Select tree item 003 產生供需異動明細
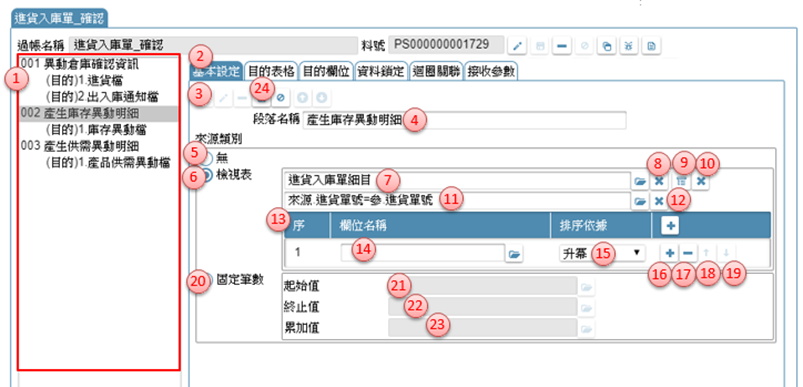The width and height of the screenshot is (803, 387). coord(80,146)
